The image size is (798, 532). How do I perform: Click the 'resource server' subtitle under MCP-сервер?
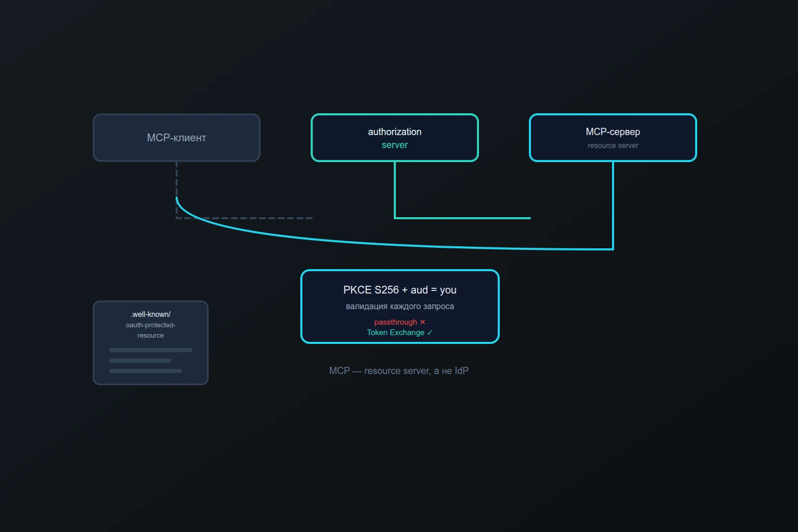613,145
